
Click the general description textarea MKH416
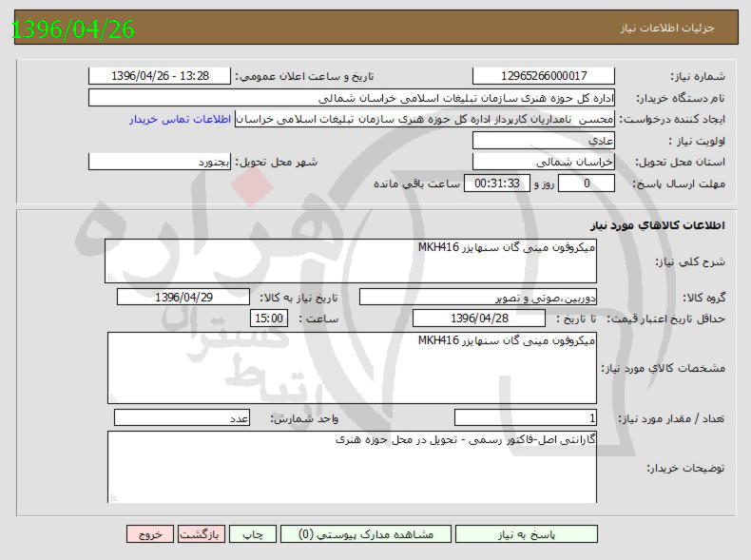coord(351,261)
